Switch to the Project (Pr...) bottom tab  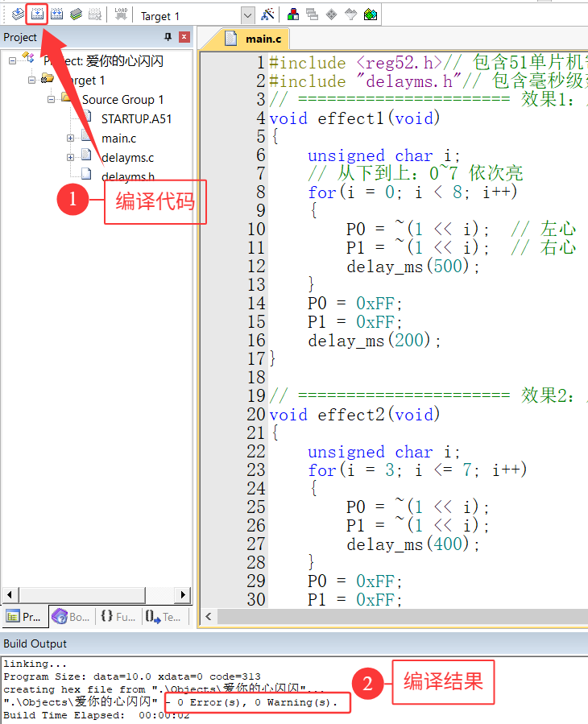[x=24, y=617]
